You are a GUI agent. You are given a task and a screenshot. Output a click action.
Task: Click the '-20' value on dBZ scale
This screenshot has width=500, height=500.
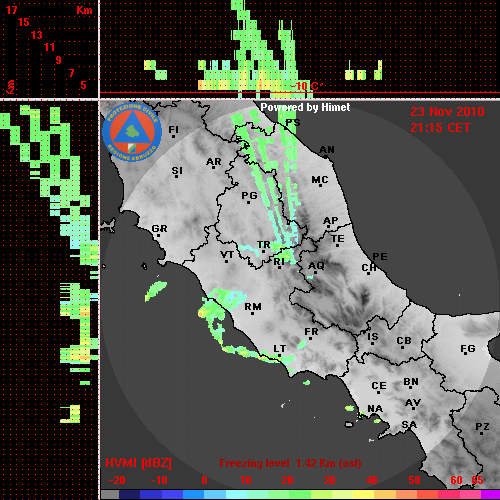click(x=117, y=480)
